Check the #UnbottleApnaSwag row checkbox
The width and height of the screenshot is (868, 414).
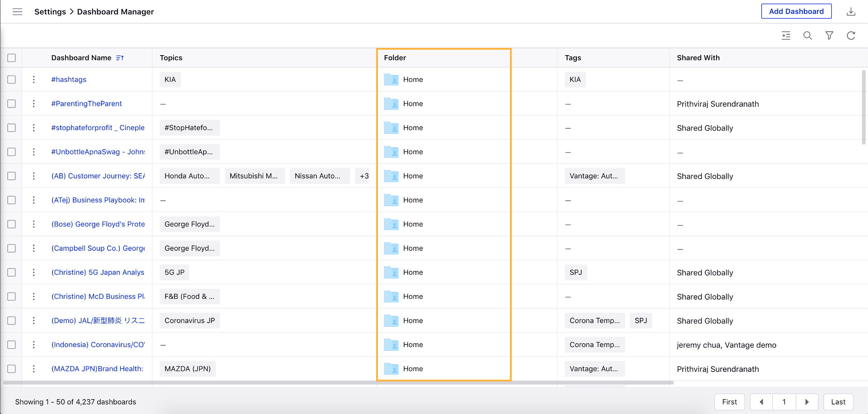coord(12,152)
